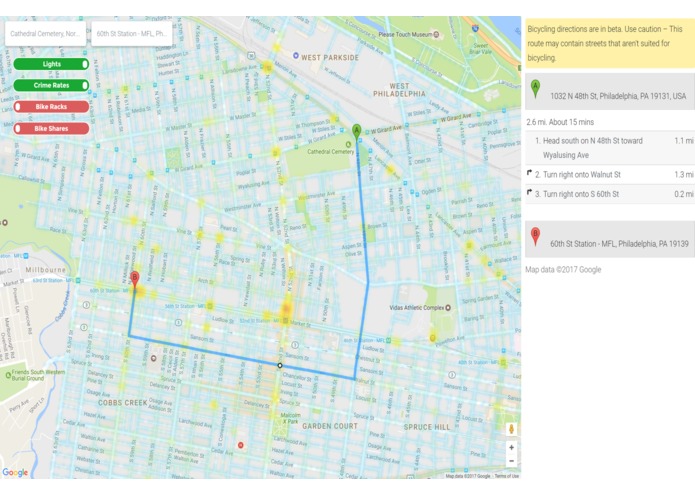The height and width of the screenshot is (494, 695).
Task: Click Friends South Western Burial Ground icon
Action: click(8, 375)
